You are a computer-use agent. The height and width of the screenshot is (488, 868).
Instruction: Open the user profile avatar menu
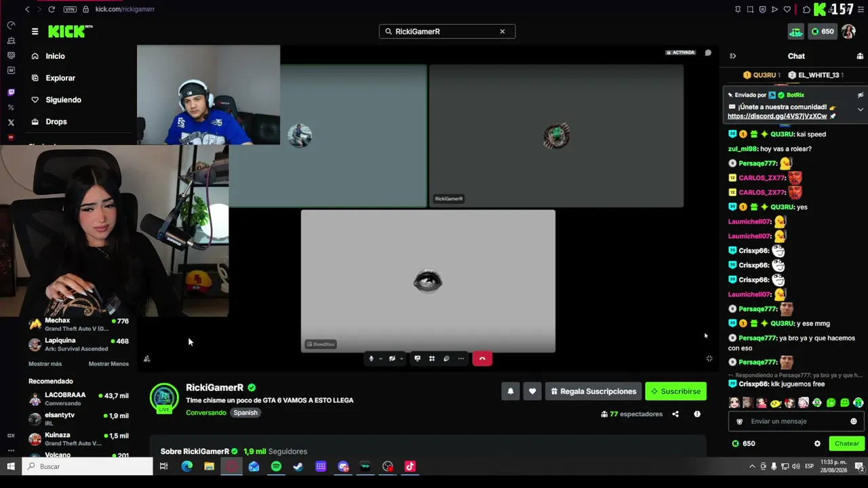(848, 31)
